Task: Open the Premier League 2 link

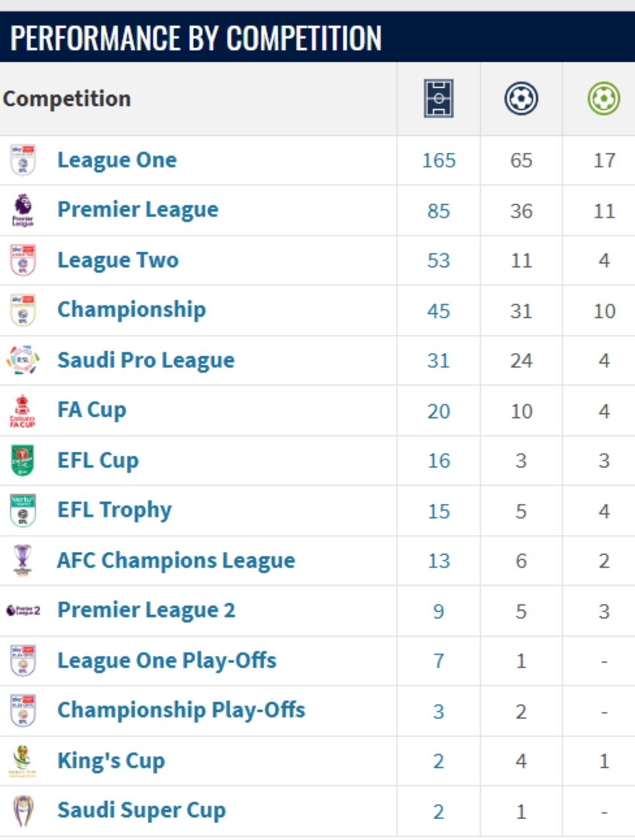Action: point(146,610)
